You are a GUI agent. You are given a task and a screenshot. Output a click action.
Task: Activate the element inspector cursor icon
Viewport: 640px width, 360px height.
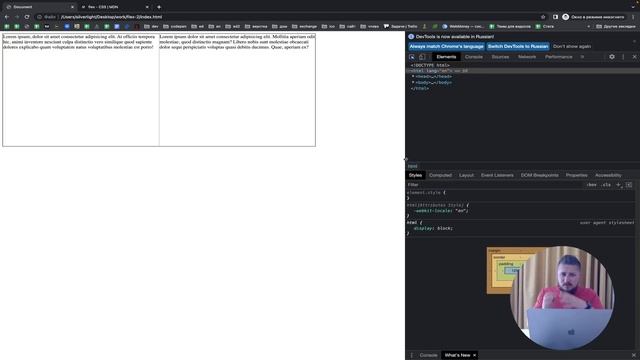[x=412, y=57]
